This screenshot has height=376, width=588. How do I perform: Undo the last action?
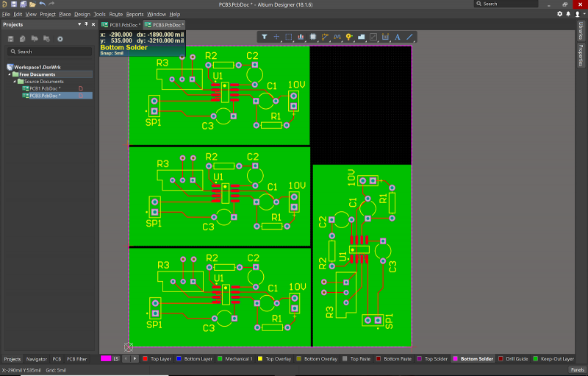click(x=43, y=4)
